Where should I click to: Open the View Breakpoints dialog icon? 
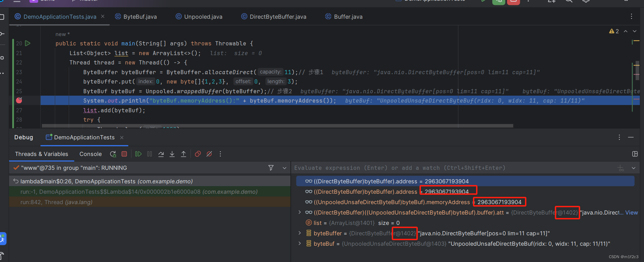point(198,154)
